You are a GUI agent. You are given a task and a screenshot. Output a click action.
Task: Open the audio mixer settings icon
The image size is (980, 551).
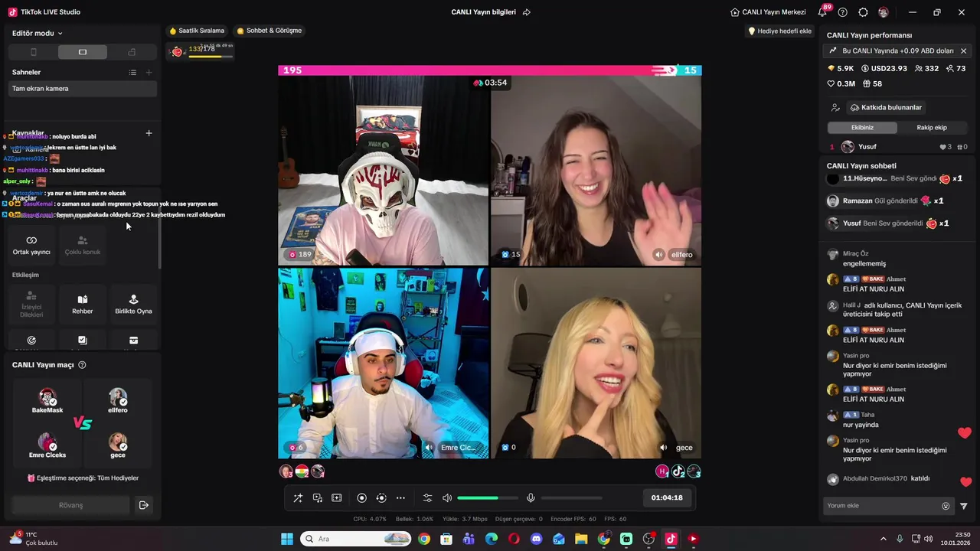click(x=427, y=498)
